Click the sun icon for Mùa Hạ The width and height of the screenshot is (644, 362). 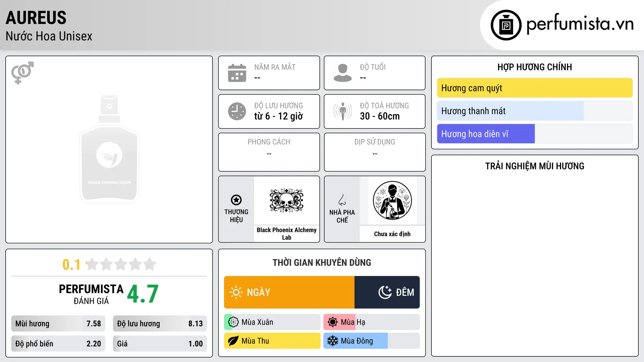[333, 322]
